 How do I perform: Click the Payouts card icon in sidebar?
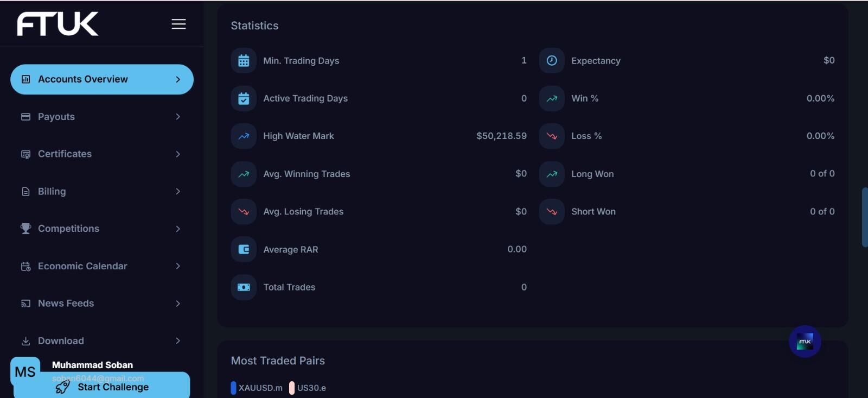25,117
